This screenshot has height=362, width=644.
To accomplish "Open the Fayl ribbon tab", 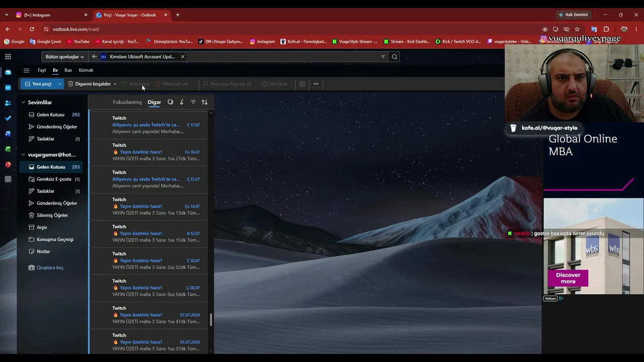I will point(42,70).
